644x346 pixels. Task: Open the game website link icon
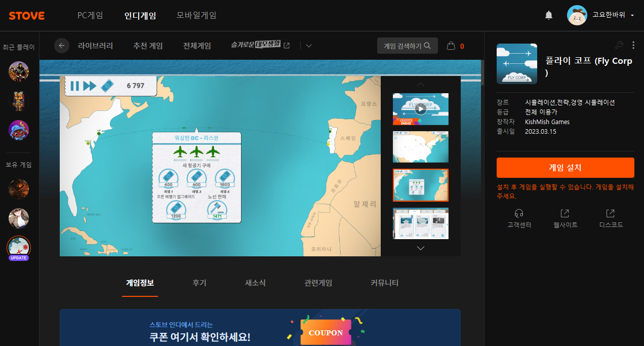[565, 213]
